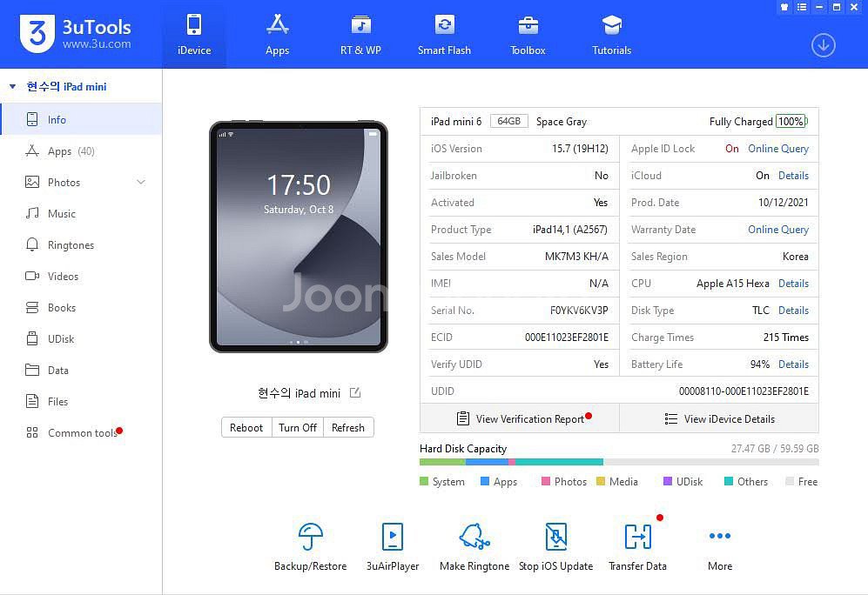Click the Books icon in sidebar
The image size is (868, 595).
[32, 307]
